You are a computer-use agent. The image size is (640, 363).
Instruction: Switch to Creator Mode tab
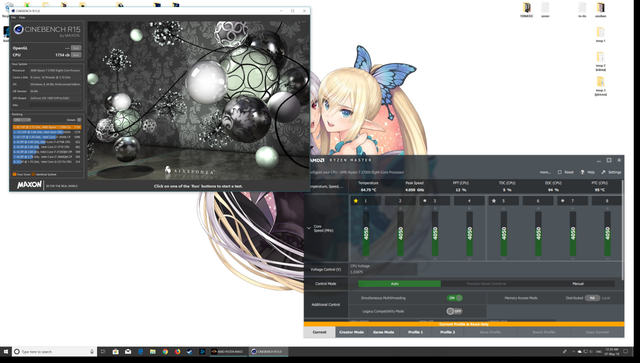[351, 332]
